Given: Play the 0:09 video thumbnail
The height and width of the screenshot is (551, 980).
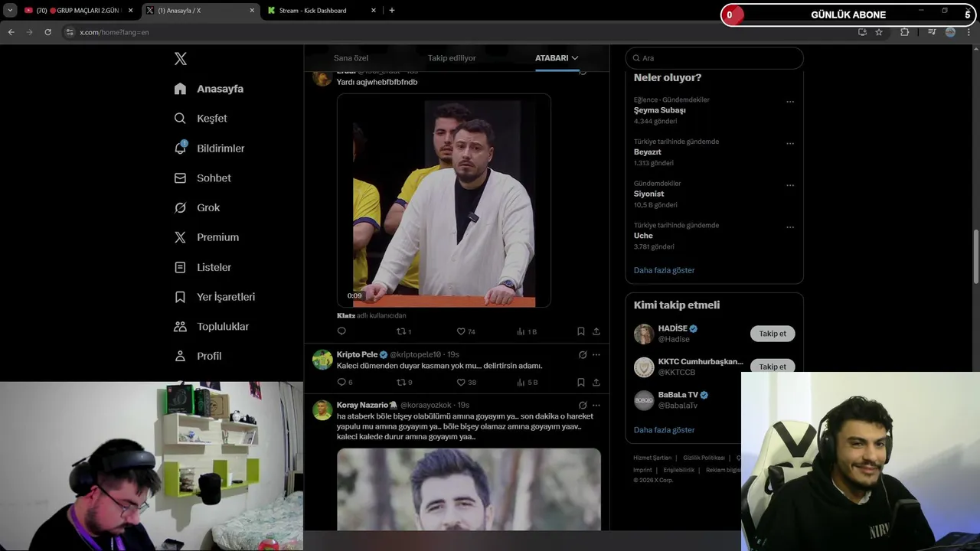Looking at the screenshot, I should click(444, 201).
